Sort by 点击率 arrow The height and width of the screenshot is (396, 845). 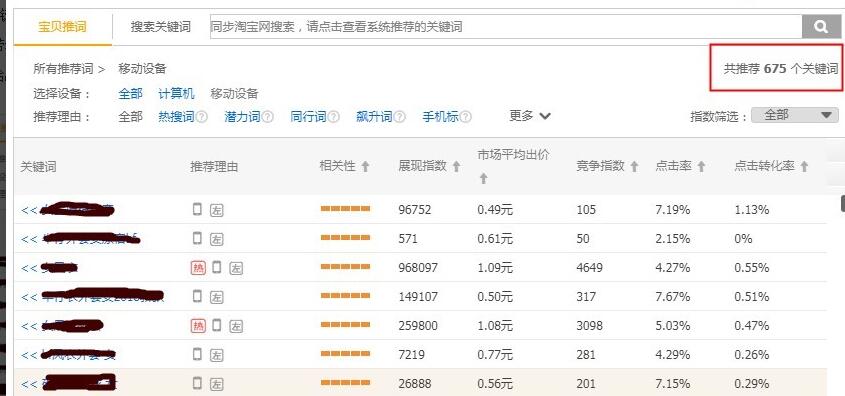[x=701, y=166]
